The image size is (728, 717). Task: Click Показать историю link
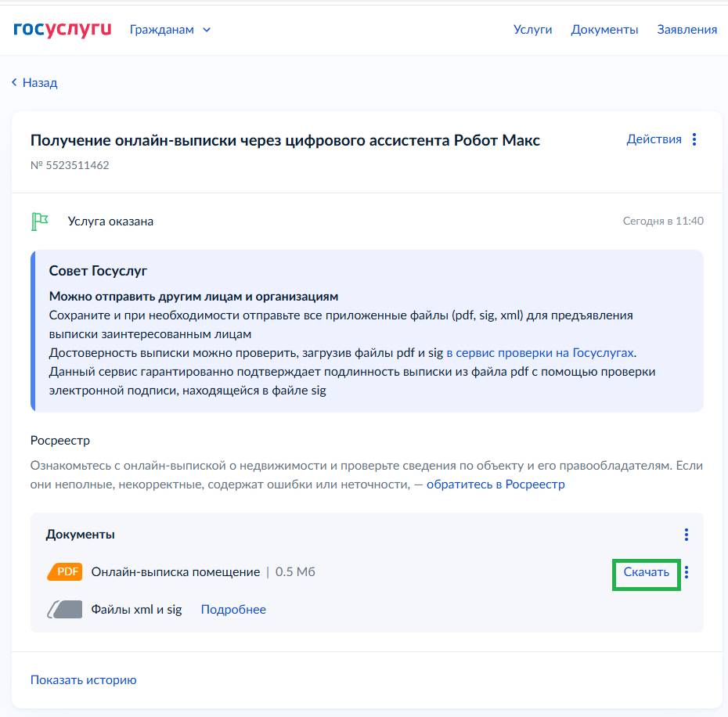(83, 680)
